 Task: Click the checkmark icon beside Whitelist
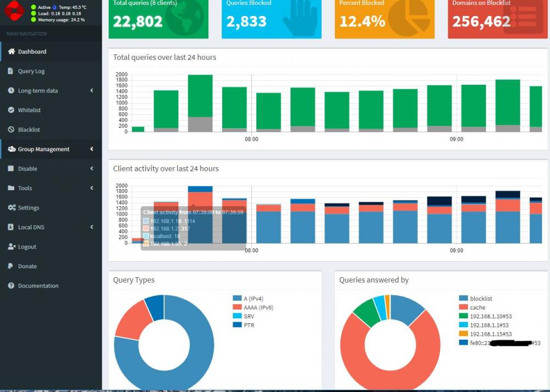(11, 110)
